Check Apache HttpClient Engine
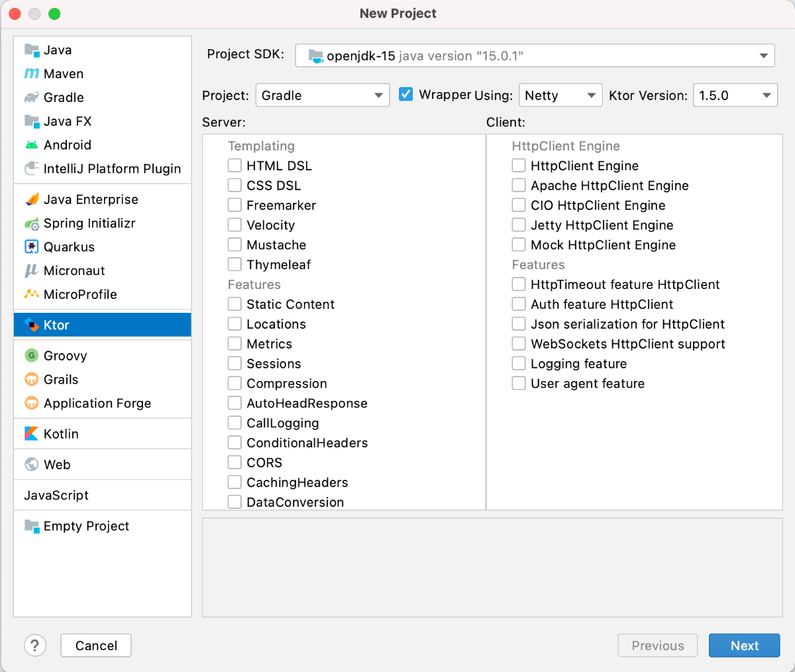The width and height of the screenshot is (795, 672). coord(519,186)
